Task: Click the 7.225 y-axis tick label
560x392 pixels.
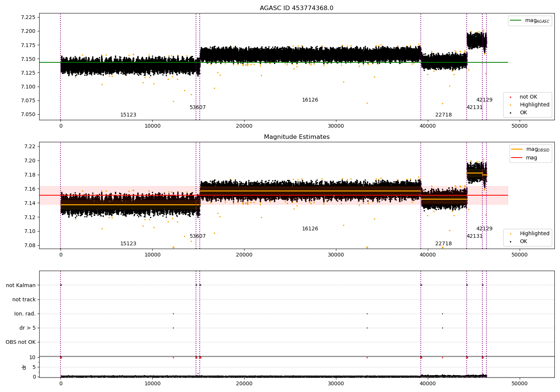Action: (x=28, y=17)
